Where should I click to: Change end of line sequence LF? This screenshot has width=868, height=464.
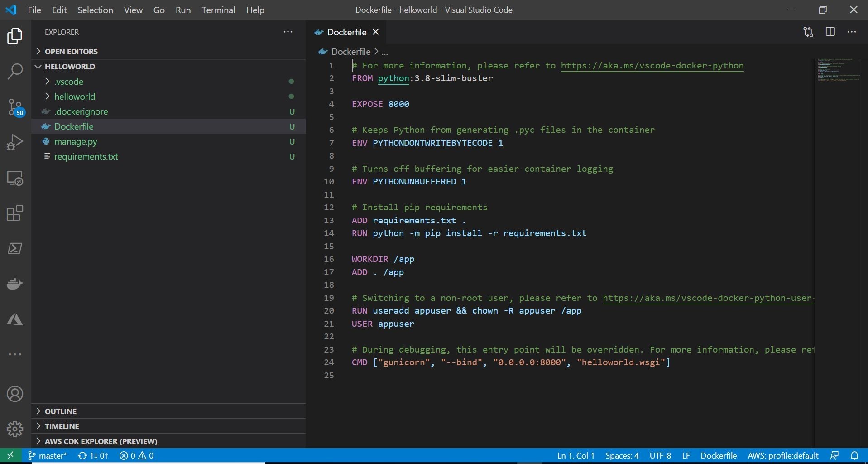pyautogui.click(x=686, y=455)
